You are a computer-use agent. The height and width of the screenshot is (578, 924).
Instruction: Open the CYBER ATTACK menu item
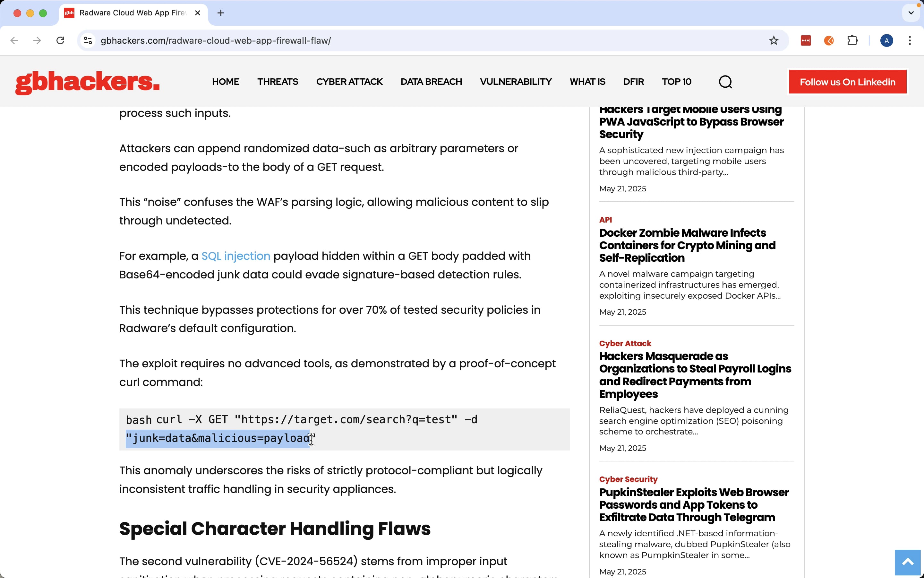[x=349, y=82]
